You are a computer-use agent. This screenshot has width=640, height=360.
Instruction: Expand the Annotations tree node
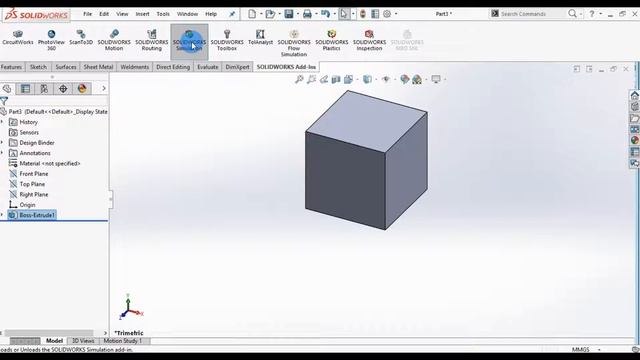2,153
